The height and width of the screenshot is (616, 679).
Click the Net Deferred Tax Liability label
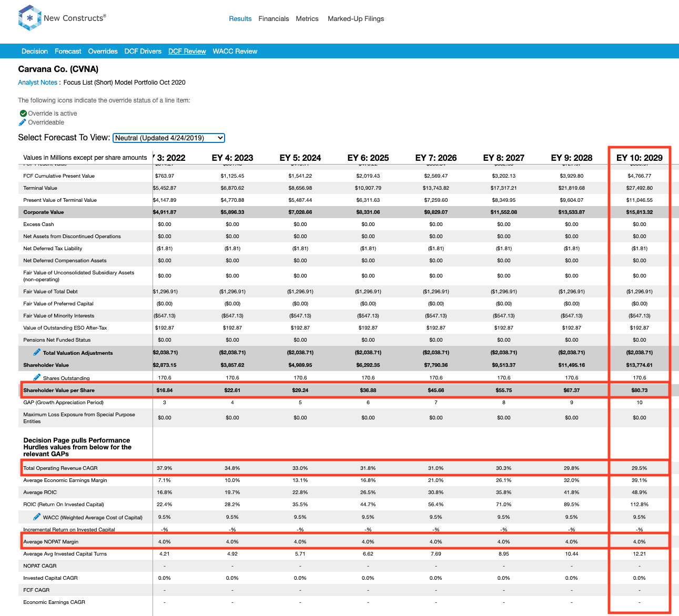tap(53, 249)
